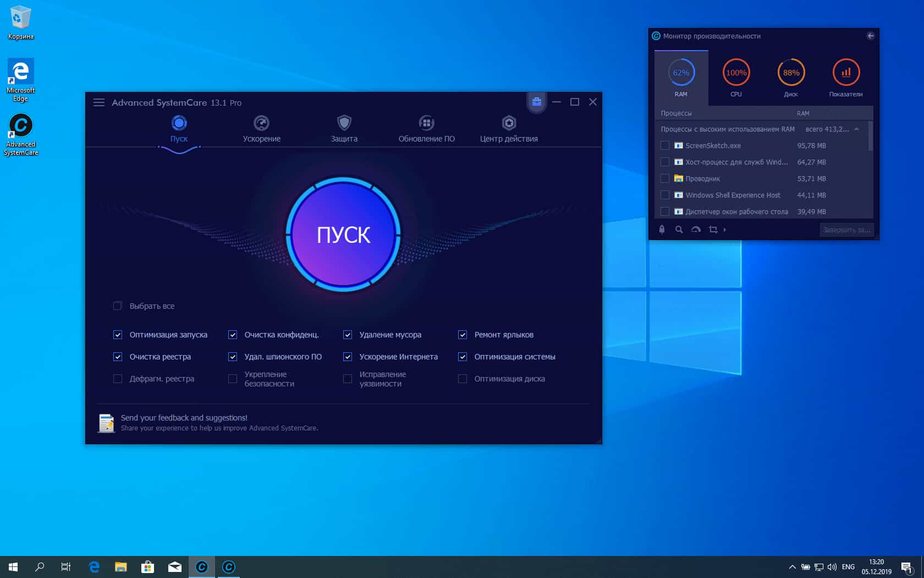Screen dimensions: 924x578
Task: Select the Диспетчер окон рабочего стола row
Action: [761, 211]
